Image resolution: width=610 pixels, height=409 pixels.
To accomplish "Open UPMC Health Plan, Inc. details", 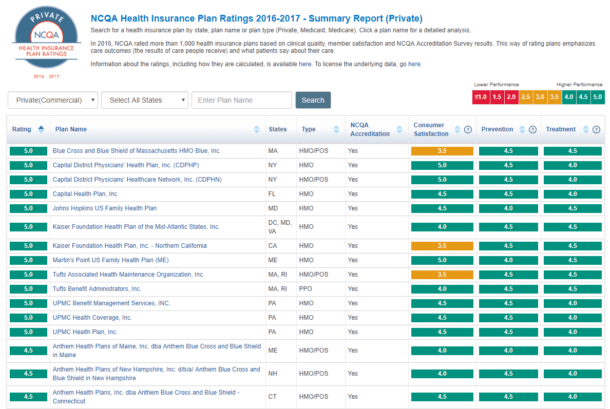I will pos(85,332).
